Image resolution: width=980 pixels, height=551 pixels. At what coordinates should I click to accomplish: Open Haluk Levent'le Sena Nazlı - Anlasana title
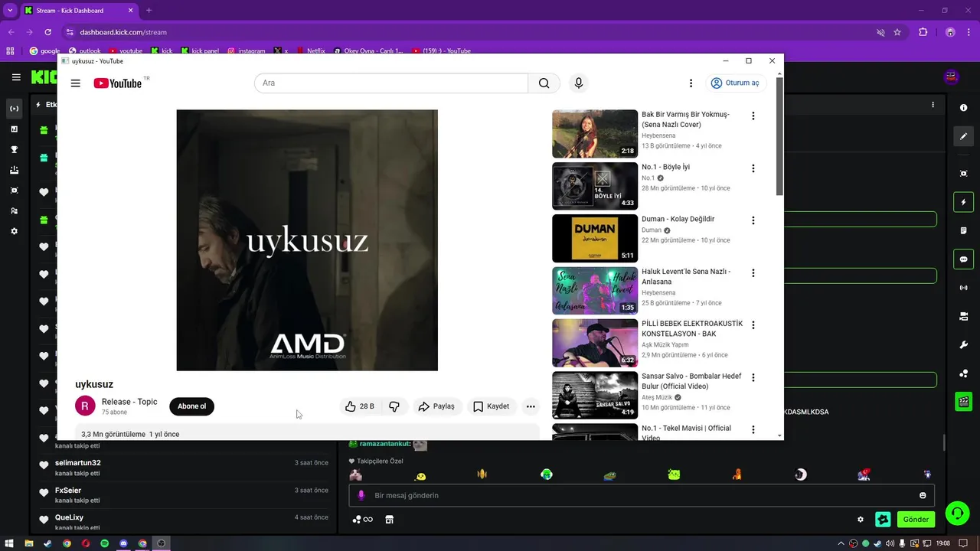pyautogui.click(x=686, y=276)
